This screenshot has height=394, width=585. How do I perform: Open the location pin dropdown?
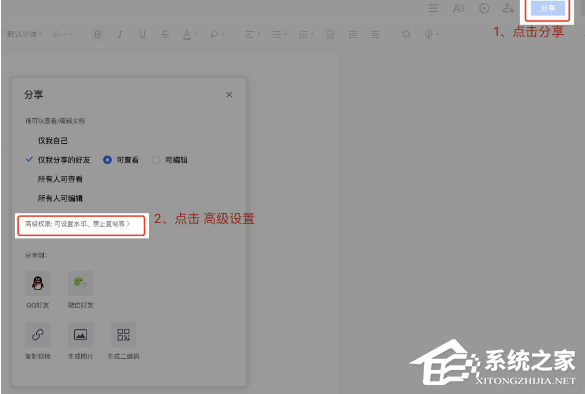(x=432, y=34)
